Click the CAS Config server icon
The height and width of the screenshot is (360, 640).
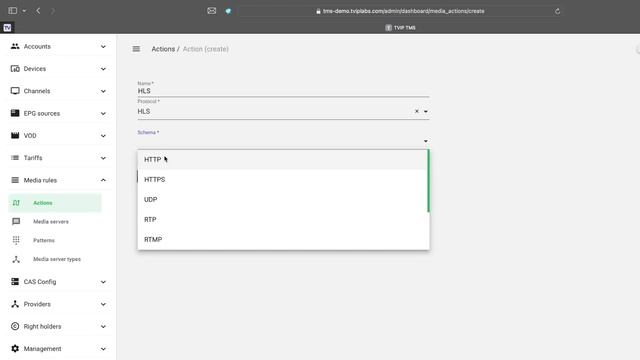(x=15, y=282)
